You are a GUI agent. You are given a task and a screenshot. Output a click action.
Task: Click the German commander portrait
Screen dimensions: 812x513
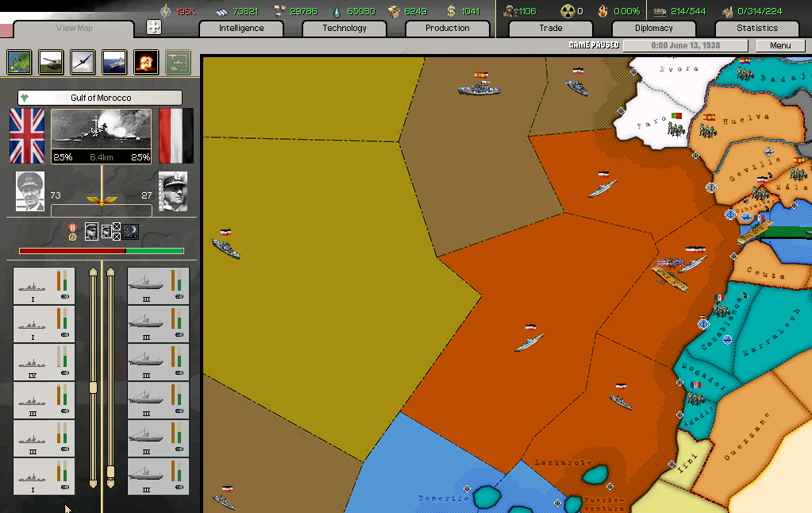(173, 191)
